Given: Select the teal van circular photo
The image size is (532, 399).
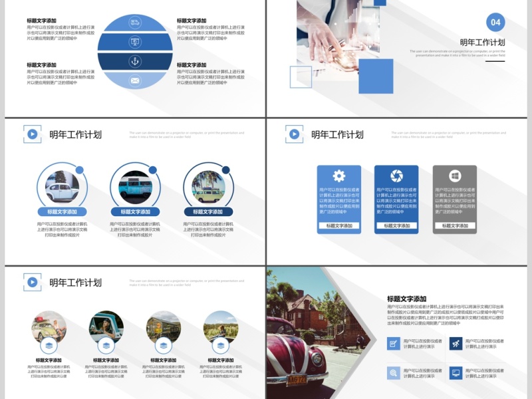Looking at the screenshot, I should click(x=135, y=187).
